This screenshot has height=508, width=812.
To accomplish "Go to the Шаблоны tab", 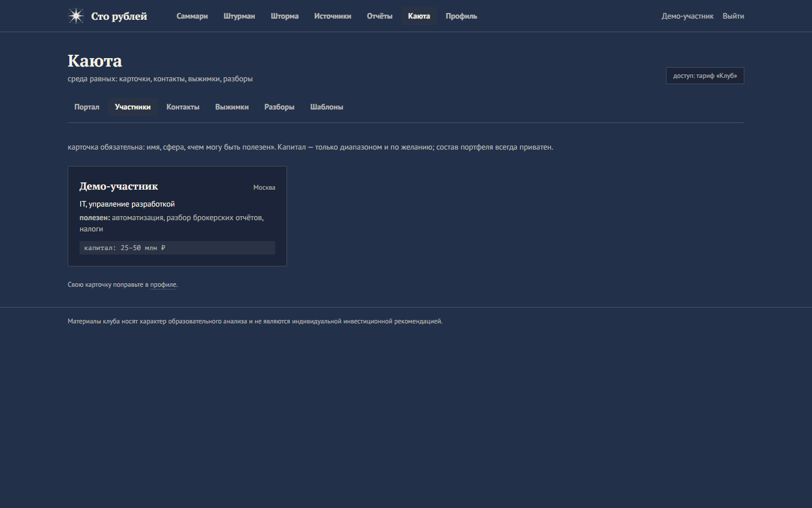I will tap(326, 107).
